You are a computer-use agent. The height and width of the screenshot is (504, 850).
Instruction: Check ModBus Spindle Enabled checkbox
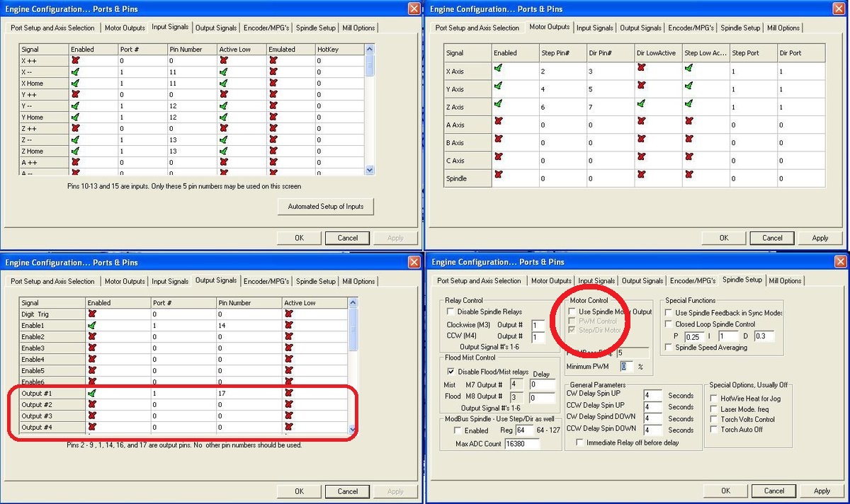pyautogui.click(x=458, y=430)
